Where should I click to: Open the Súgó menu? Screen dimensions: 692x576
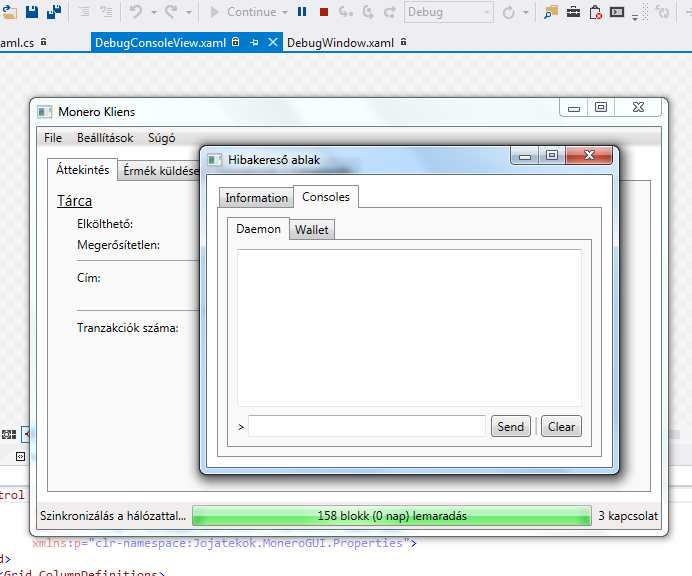click(x=161, y=138)
